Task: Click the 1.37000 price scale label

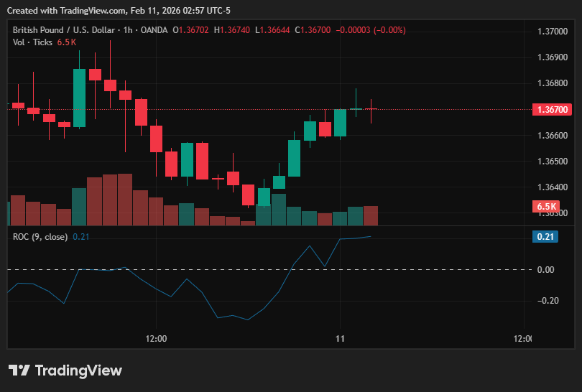Action: 553,31
